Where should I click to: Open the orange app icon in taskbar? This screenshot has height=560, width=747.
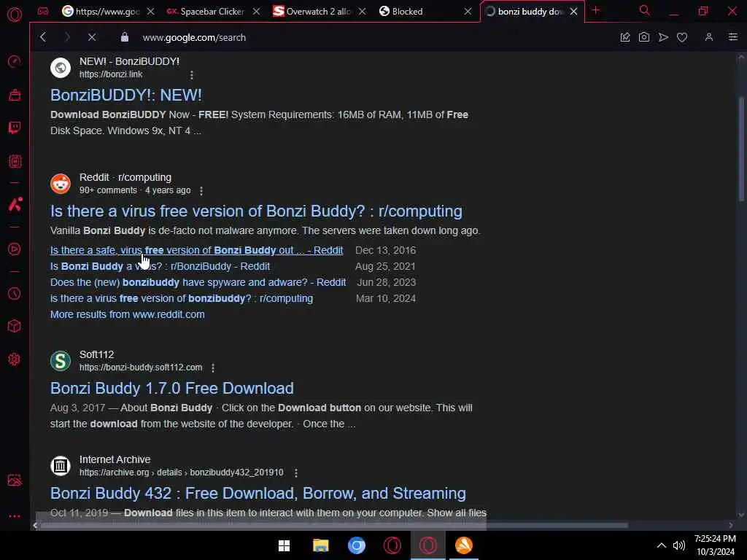[x=463, y=545]
